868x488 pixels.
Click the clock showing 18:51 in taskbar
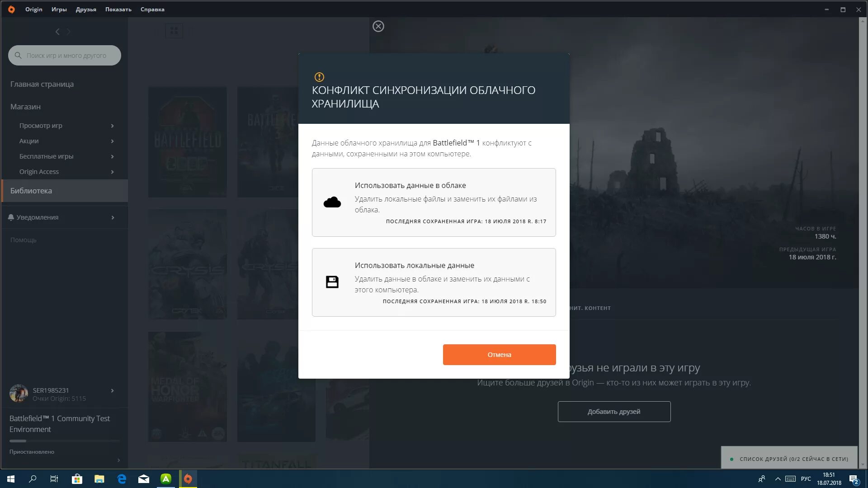pos(829,475)
